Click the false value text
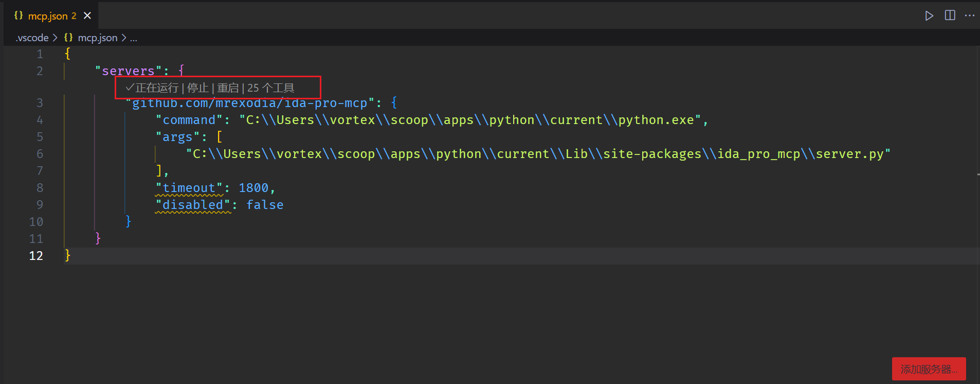This screenshot has height=384, width=980. (x=265, y=205)
